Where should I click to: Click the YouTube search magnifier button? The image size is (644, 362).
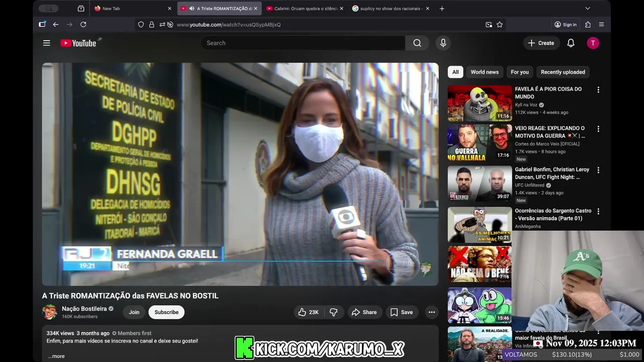coord(417,43)
